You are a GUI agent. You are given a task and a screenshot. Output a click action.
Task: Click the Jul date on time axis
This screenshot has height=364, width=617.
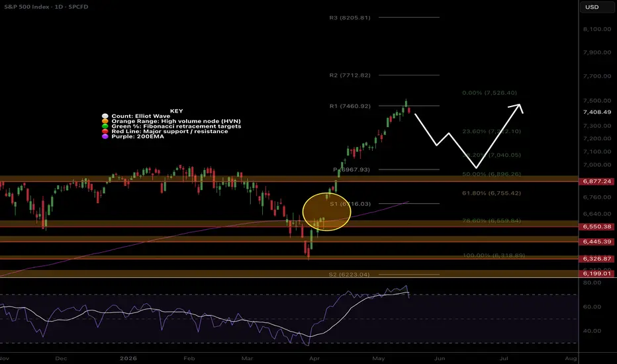pyautogui.click(x=504, y=359)
